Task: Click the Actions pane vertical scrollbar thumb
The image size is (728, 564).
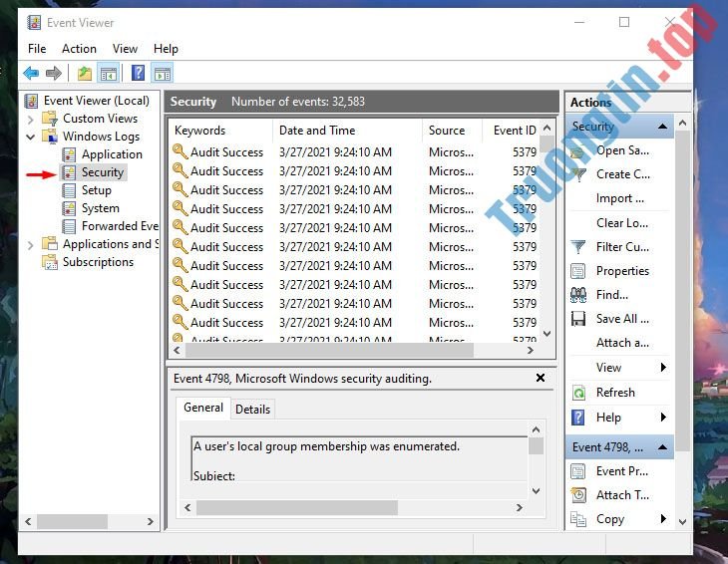Action: click(x=682, y=290)
